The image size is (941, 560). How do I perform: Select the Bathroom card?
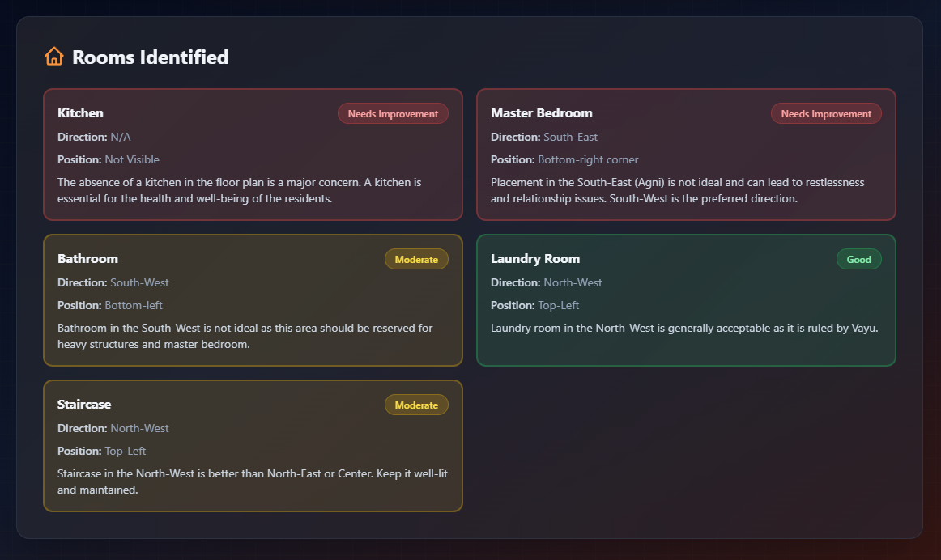253,300
